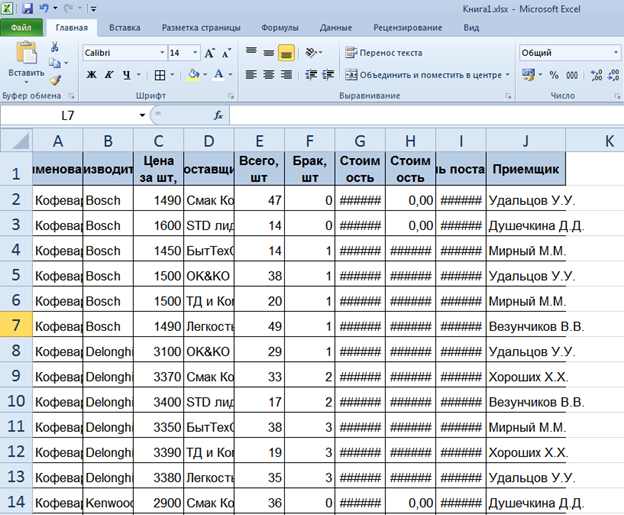Image resolution: width=624 pixels, height=515 pixels.
Task: Toggle Italic formatting (К)
Action: click(x=109, y=75)
